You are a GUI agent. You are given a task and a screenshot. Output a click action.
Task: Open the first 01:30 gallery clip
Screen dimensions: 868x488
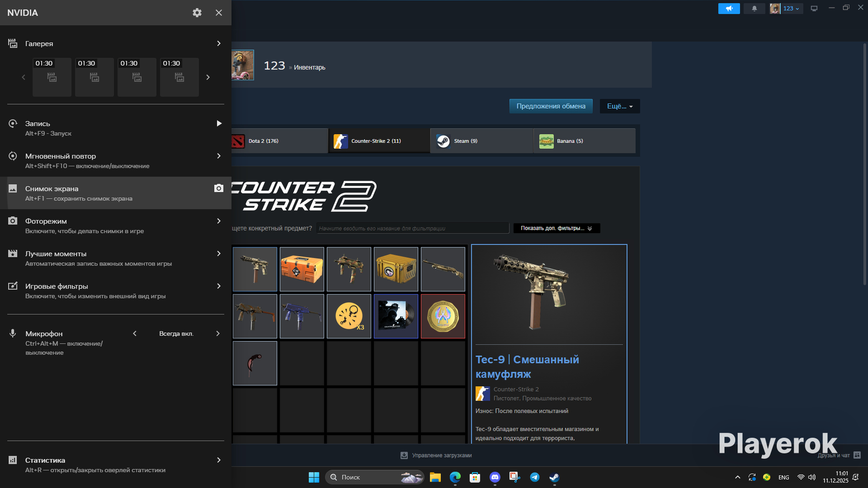point(52,77)
